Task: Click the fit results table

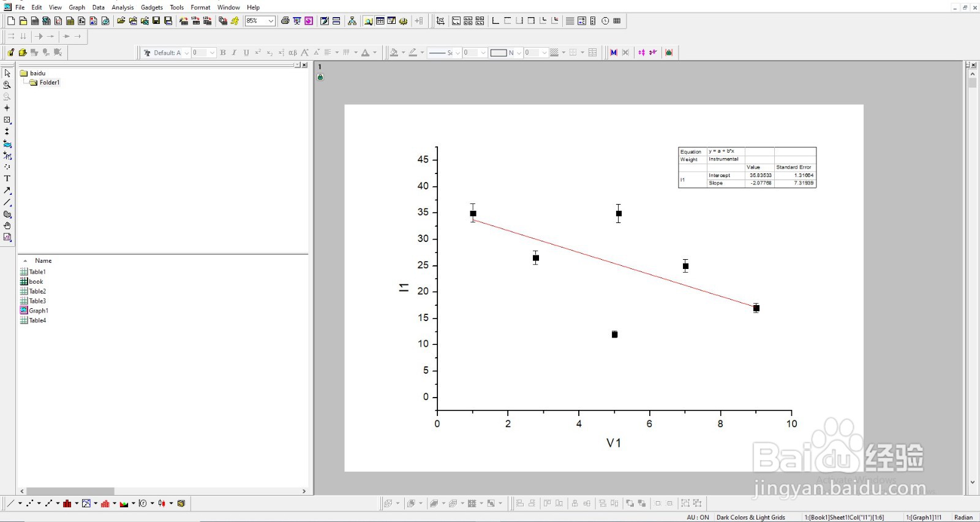Action: point(747,167)
